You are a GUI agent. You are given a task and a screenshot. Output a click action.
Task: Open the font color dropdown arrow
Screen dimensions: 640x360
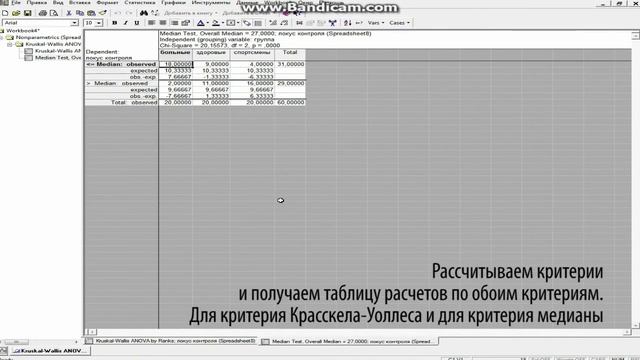coord(207,23)
